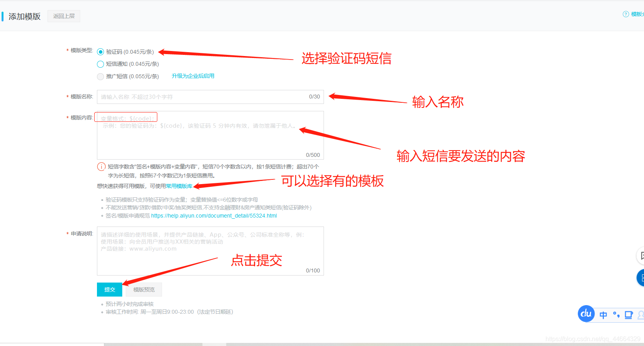Click the white floating feedback icon at right edge
644x346 pixels.
pyautogui.click(x=640, y=256)
